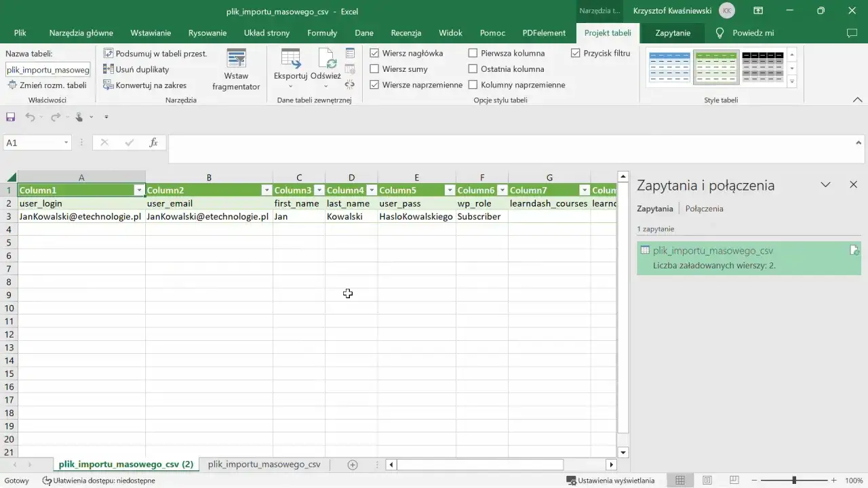Open Zapytania pane options chevron

(826, 184)
